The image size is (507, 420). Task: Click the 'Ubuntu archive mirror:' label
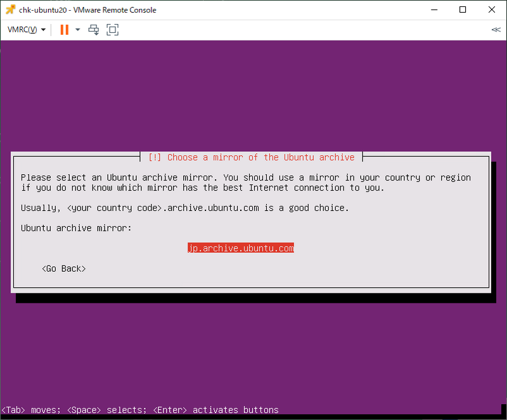[x=76, y=228]
